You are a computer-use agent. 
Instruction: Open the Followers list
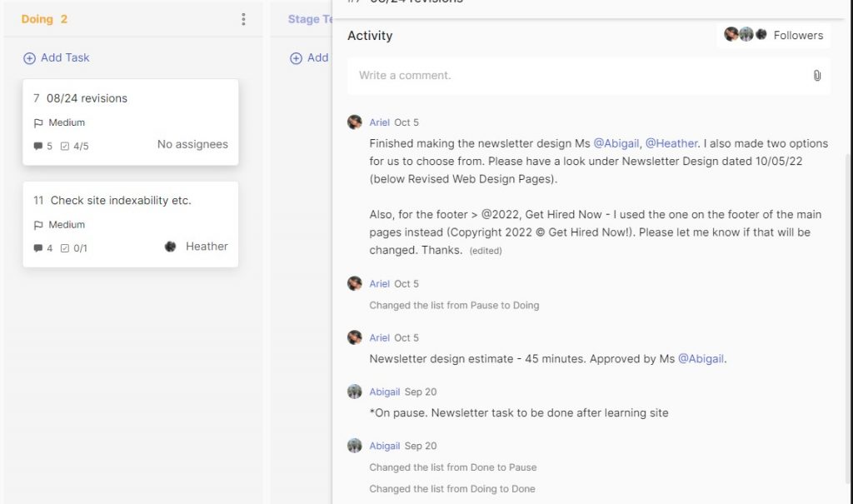coord(773,35)
